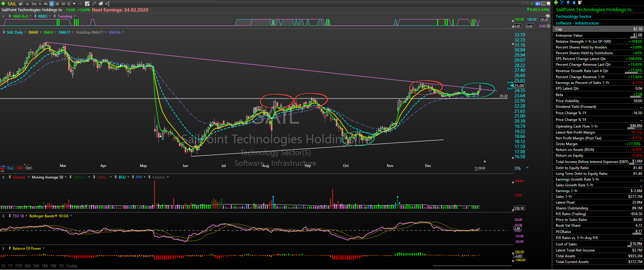Viewport: 644px width, 270px height.
Task: Select the 5m timeframe
Action: (x=34, y=4)
